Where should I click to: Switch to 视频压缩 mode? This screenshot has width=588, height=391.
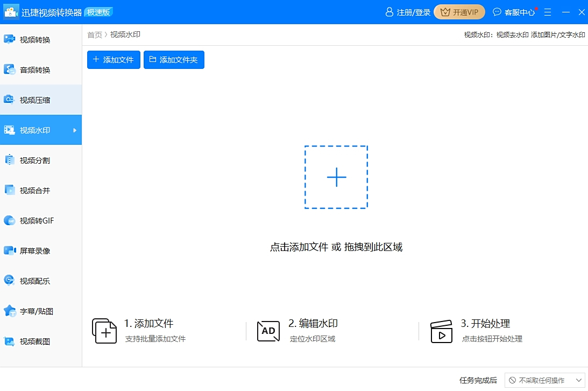(x=32, y=100)
